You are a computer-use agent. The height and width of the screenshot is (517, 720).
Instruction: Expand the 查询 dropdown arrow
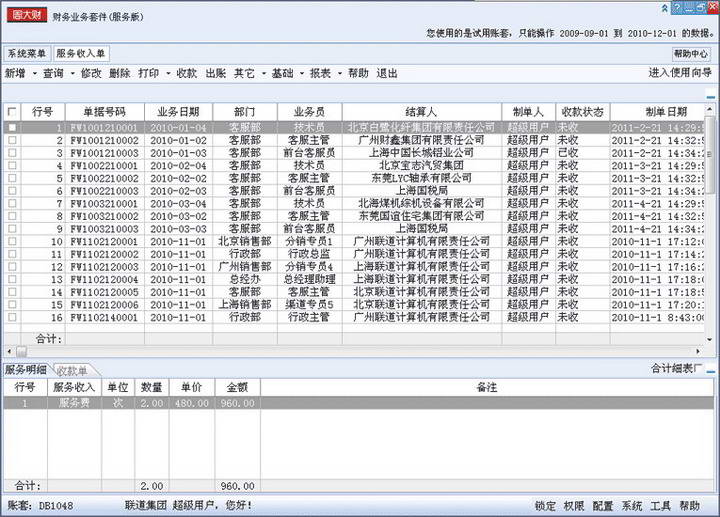pos(73,74)
